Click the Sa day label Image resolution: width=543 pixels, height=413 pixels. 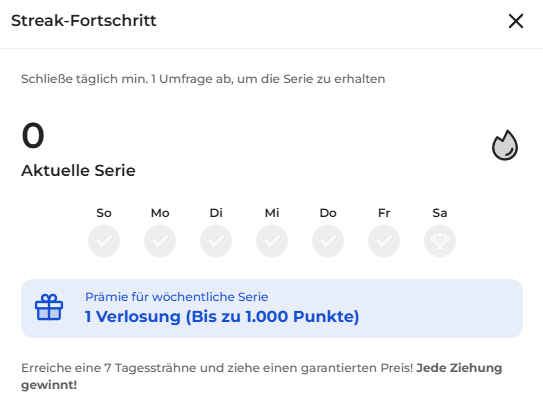click(x=440, y=213)
